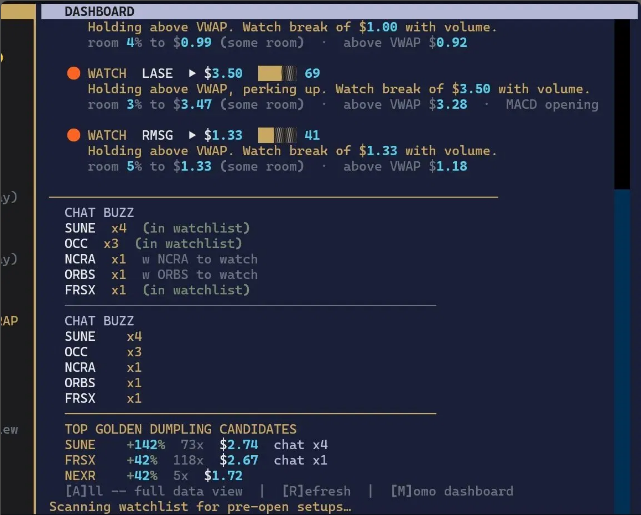The height and width of the screenshot is (515, 641).
Task: Click SUNE x4 (in watchlist) row
Action: click(x=157, y=228)
